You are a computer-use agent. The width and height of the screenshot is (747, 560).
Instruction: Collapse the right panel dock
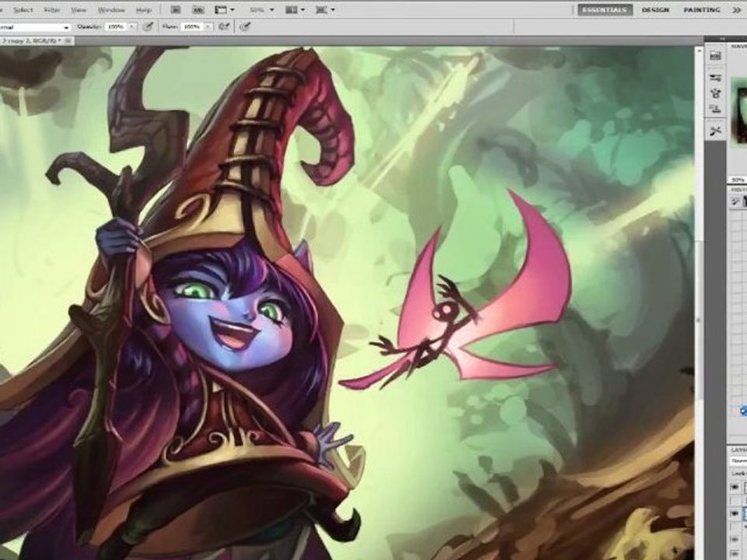[723, 39]
